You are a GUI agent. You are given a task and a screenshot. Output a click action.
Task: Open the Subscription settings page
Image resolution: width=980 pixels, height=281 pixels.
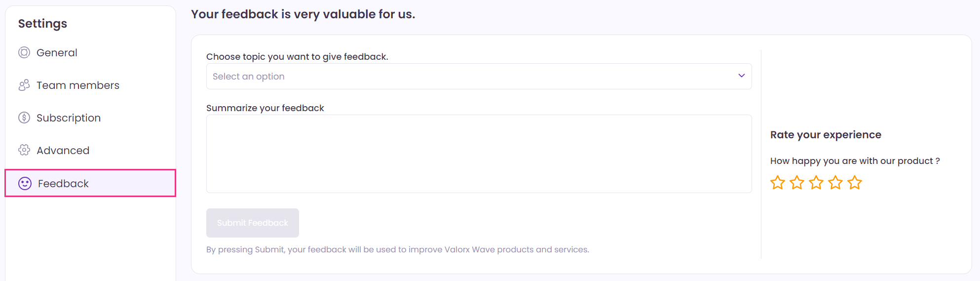[x=90, y=118]
